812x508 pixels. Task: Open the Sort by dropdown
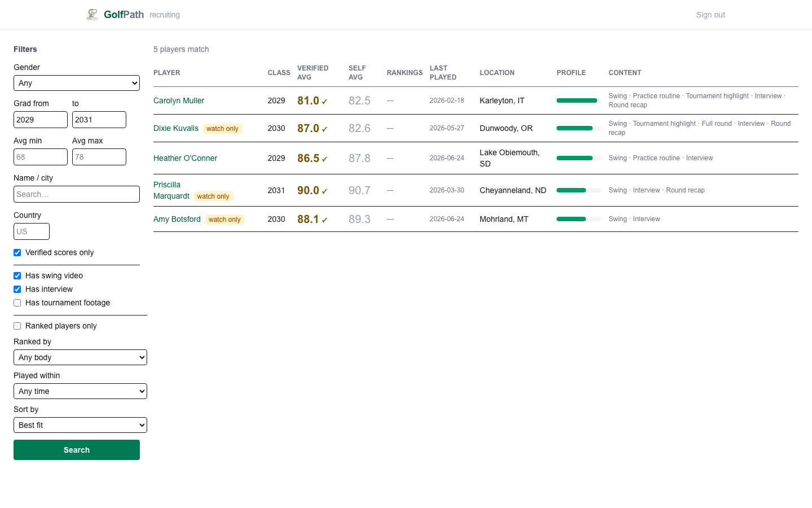click(80, 425)
